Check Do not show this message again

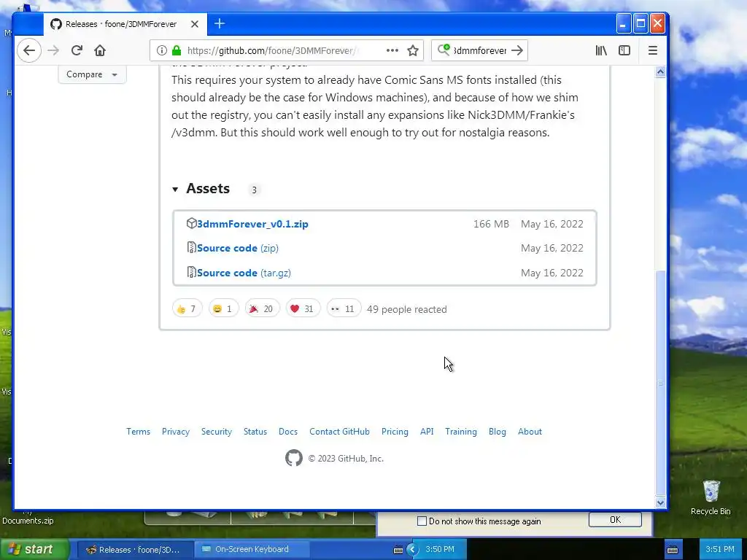coord(422,521)
